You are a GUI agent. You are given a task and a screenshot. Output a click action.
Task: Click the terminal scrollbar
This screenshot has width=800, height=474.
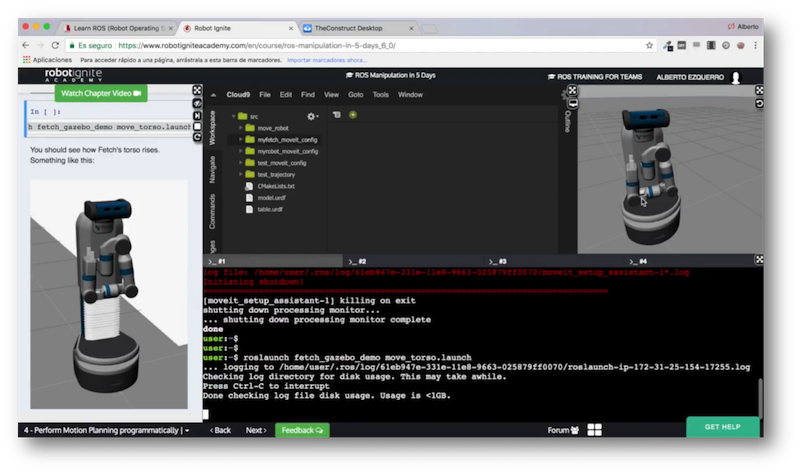click(x=760, y=398)
